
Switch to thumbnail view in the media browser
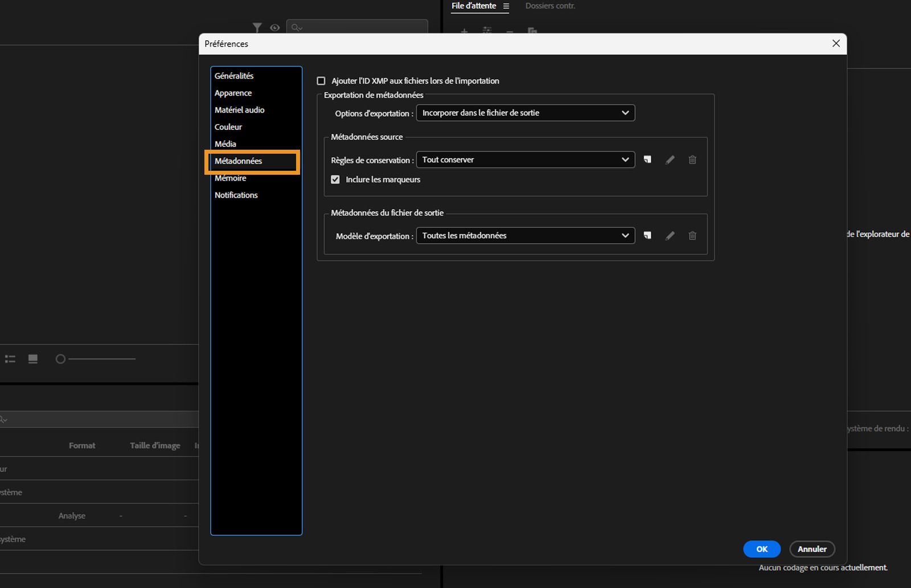[x=33, y=359]
